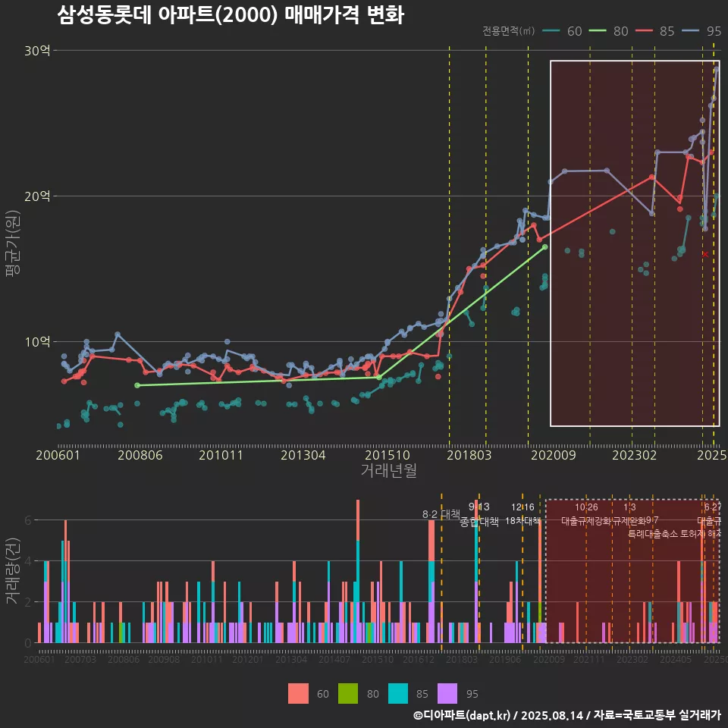The image size is (728, 728).
Task: Click 201407 on the volume chart x-axis
Action: click(x=334, y=659)
